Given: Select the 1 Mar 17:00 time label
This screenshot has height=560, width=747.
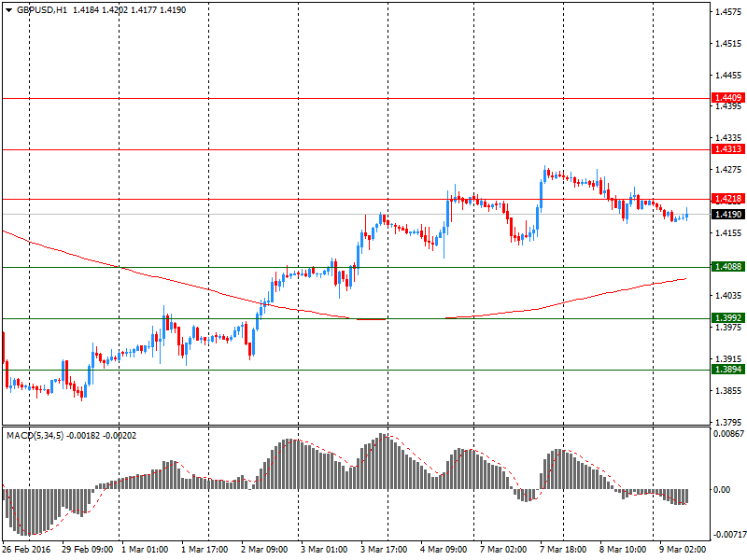Looking at the screenshot, I should coord(204,550).
